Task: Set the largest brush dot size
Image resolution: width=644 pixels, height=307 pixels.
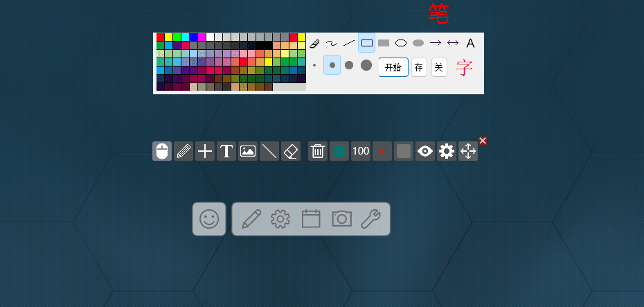Action: [366, 65]
